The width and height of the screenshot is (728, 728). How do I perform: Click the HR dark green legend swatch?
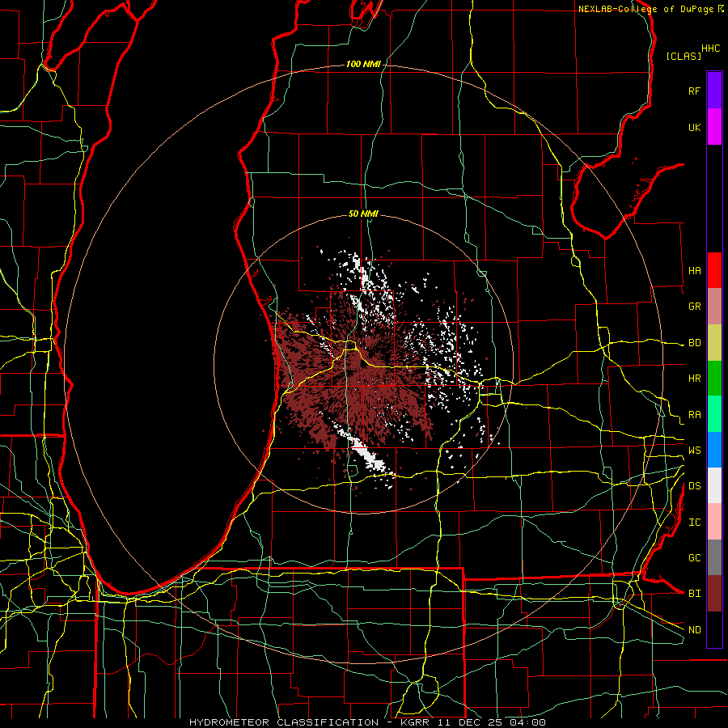click(714, 379)
